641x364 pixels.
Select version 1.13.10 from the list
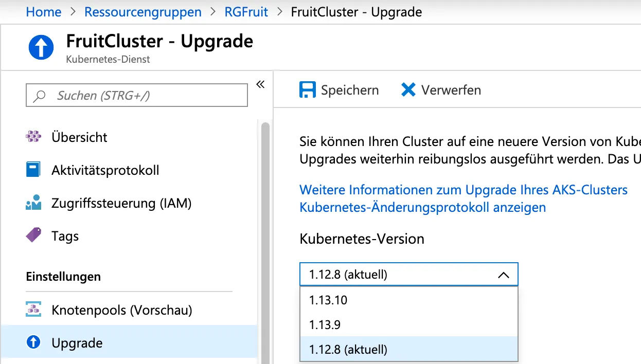pyautogui.click(x=328, y=300)
